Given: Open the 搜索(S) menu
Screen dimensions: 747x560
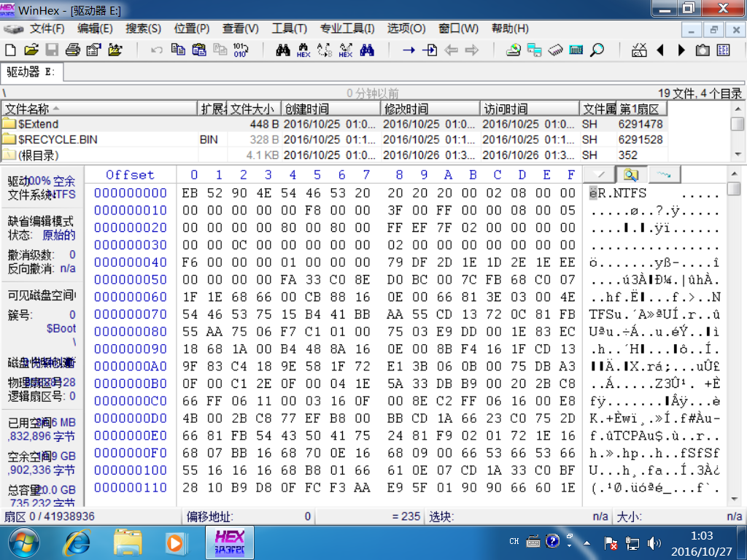Looking at the screenshot, I should coord(143,28).
